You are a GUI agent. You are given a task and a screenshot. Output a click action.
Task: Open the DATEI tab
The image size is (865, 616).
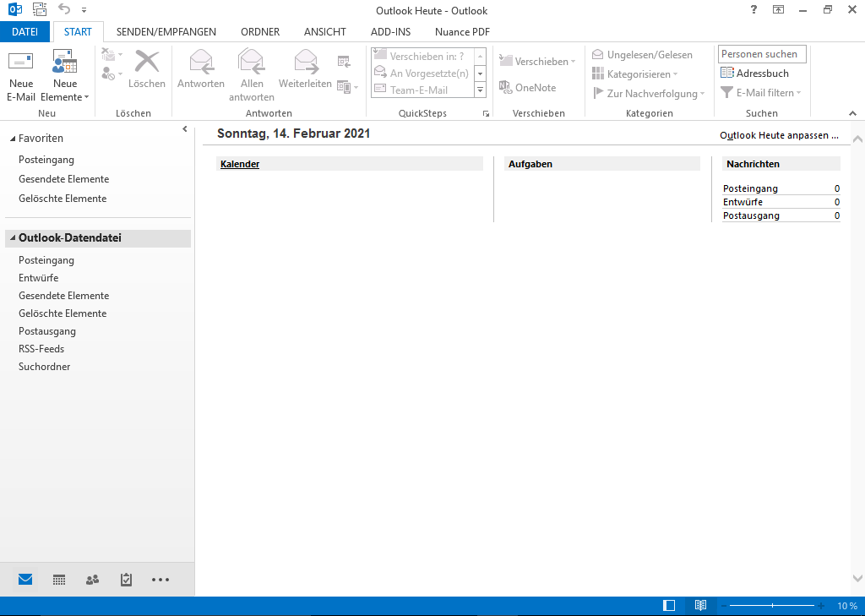25,32
